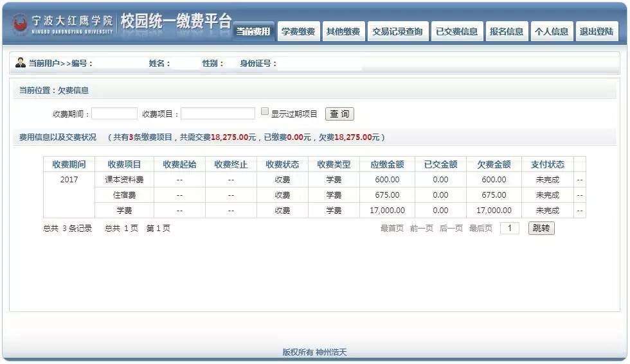630x364 pixels.
Task: Click the 费用信息以及交费状况 heading
Action: click(58, 137)
